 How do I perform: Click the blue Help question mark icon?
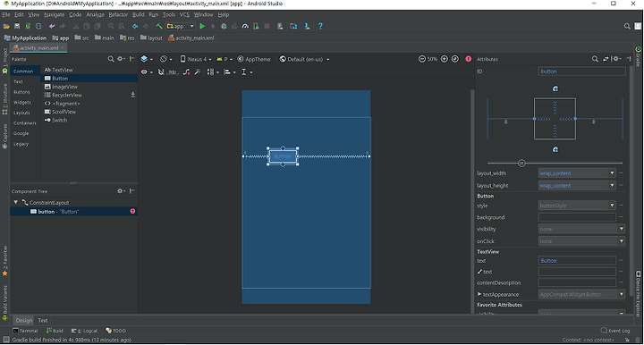point(320,26)
